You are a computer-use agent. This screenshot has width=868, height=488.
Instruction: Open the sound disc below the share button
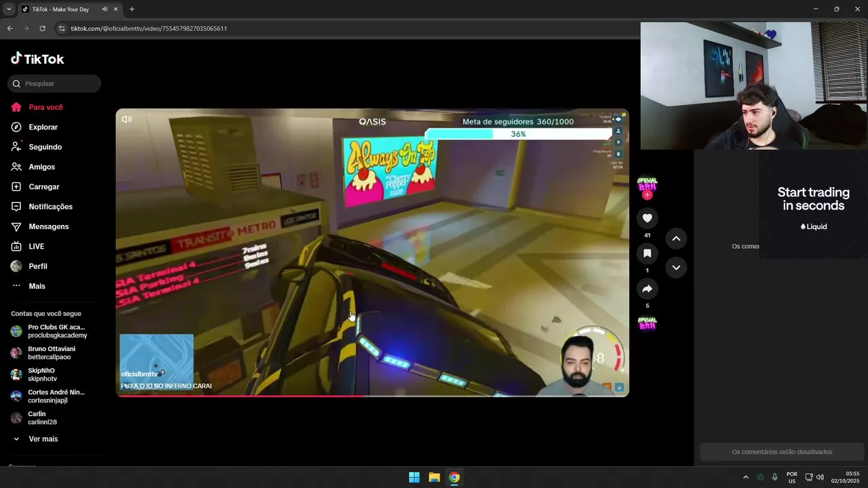click(x=647, y=323)
